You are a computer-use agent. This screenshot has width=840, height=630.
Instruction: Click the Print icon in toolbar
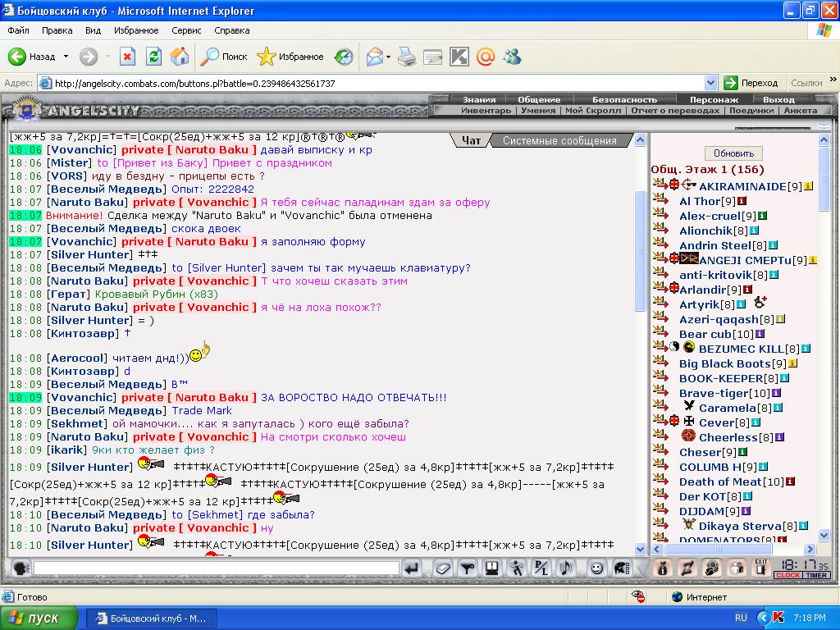click(407, 57)
